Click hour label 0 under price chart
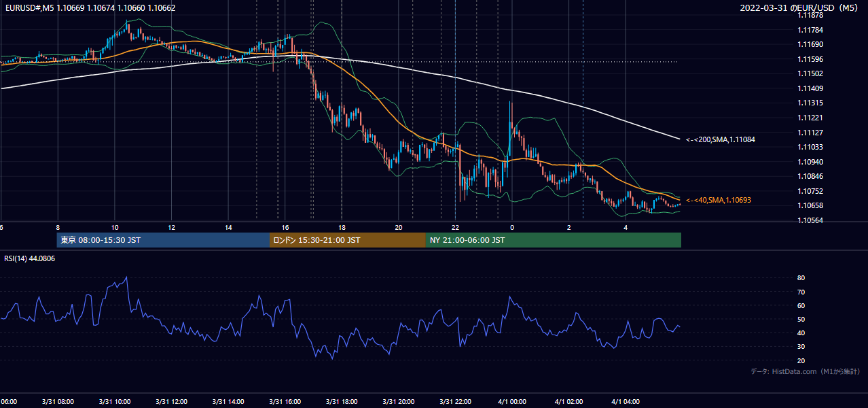This screenshot has width=868, height=408. click(512, 228)
